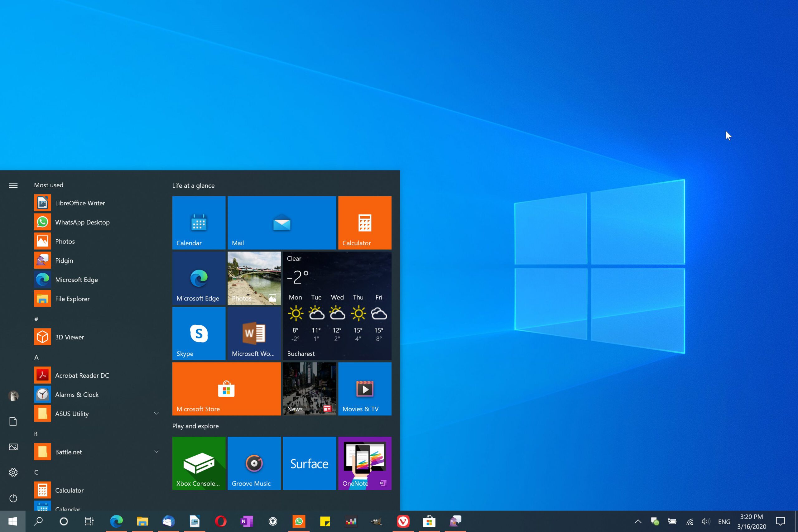This screenshot has width=798, height=532.
Task: Click the Play and explore group title
Action: click(x=195, y=426)
